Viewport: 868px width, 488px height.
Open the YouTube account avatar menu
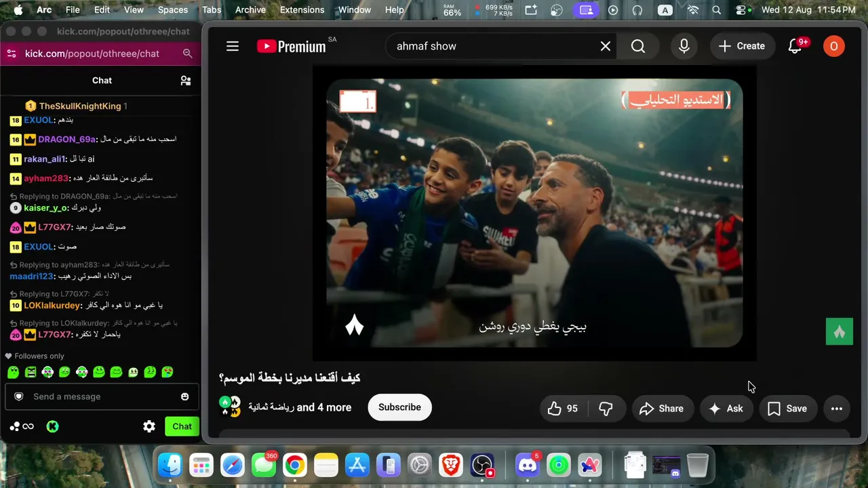tap(833, 46)
